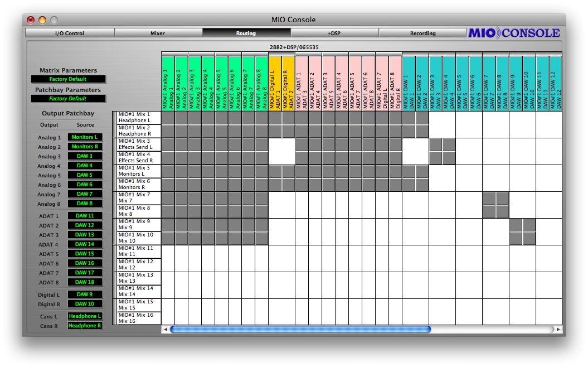
Task: Select the MIO#1 Analog 1 column header
Action: click(x=168, y=83)
